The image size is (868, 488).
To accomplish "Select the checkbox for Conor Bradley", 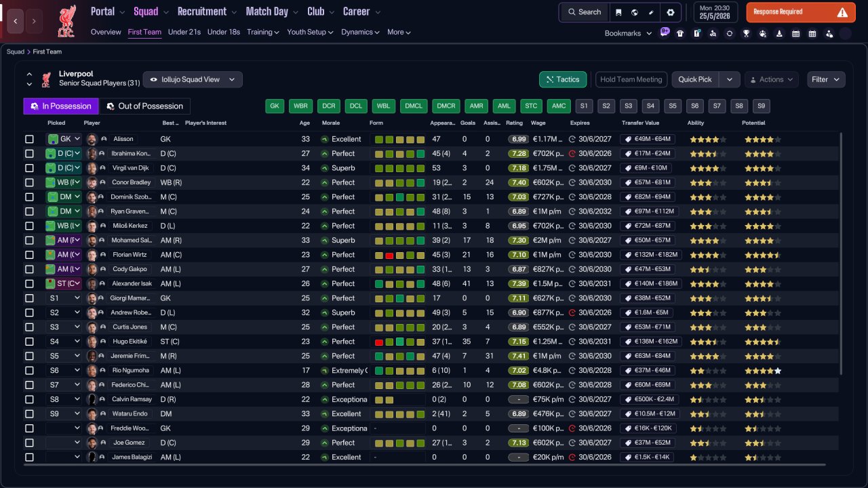I will click(x=29, y=182).
